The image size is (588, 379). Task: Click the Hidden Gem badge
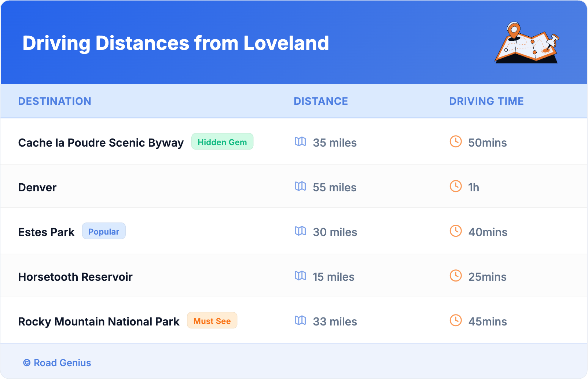[222, 142]
